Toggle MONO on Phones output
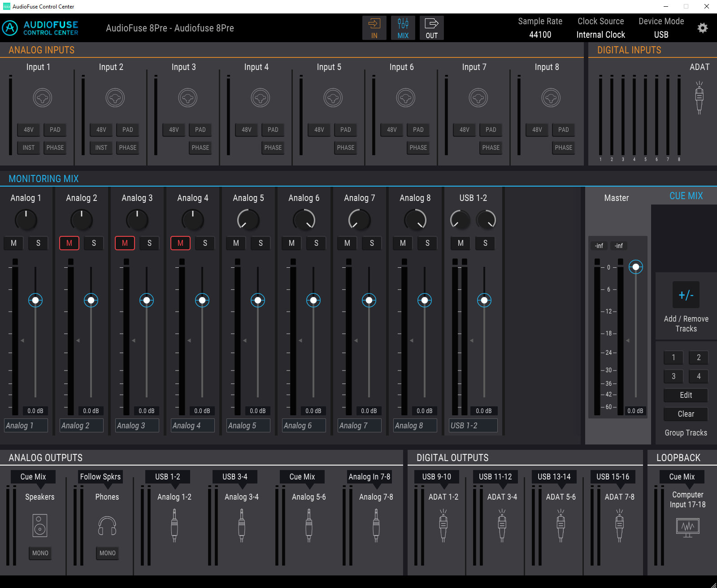Viewport: 717px width, 588px height. click(108, 553)
